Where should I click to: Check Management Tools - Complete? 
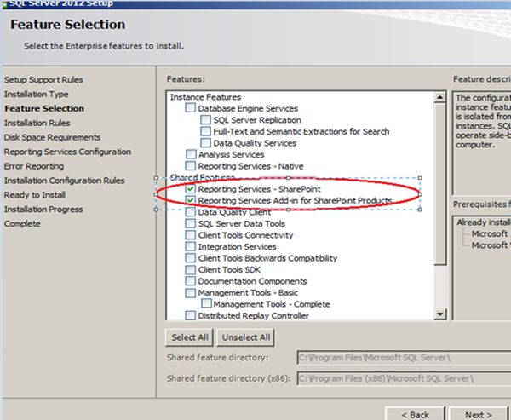pyautogui.click(x=206, y=303)
